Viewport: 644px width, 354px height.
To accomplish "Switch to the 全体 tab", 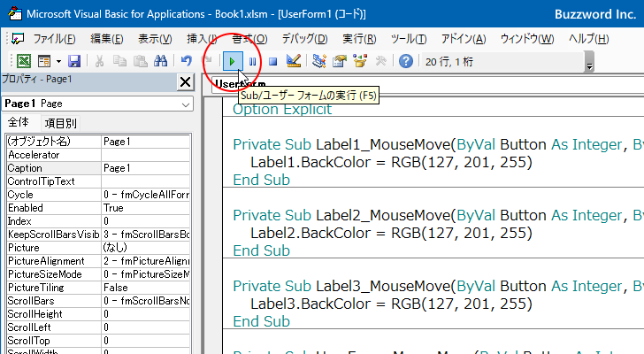I will 19,122.
